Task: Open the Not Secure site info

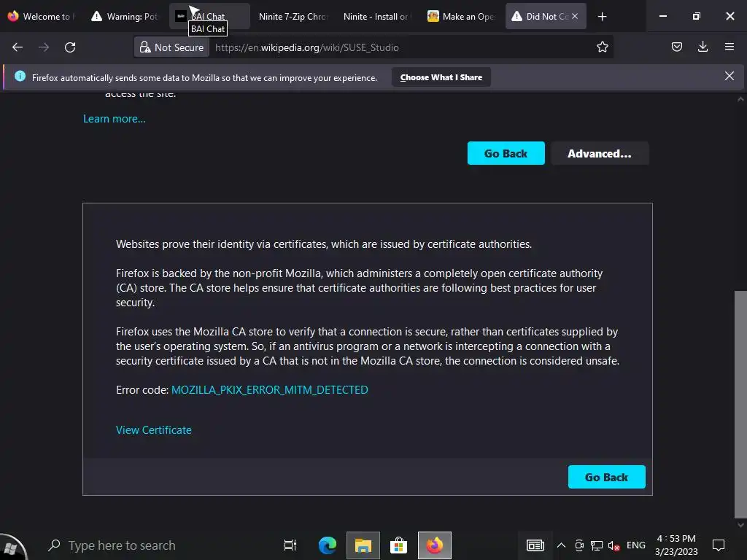Action: (x=171, y=47)
